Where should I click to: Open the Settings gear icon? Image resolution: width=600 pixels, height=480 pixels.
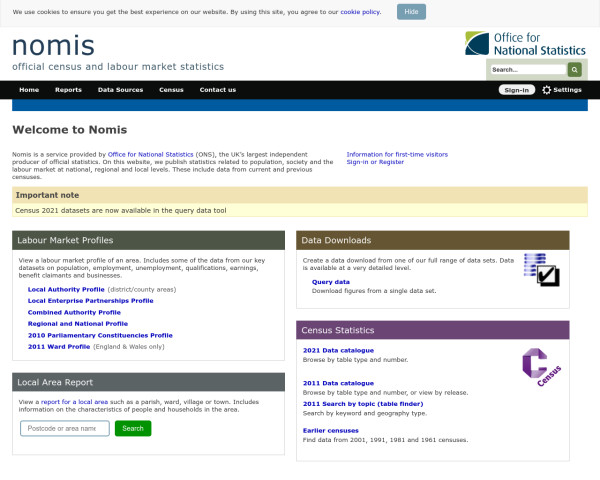[x=546, y=90]
